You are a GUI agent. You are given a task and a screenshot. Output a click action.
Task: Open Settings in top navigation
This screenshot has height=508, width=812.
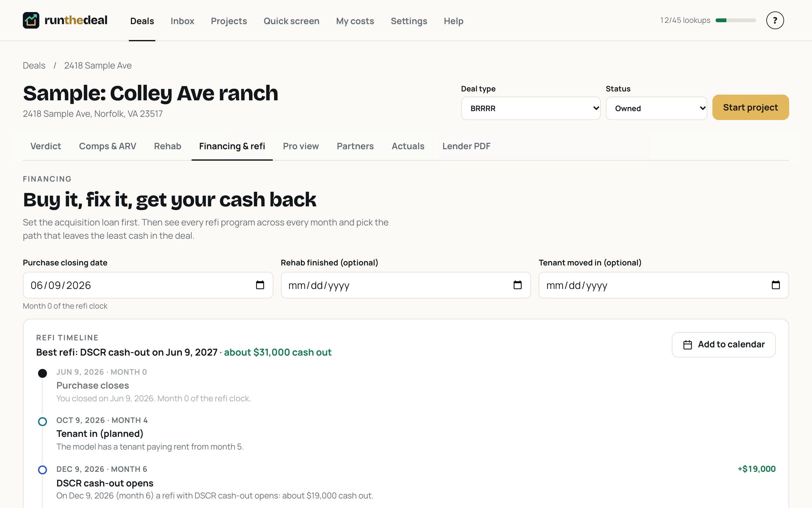[409, 21]
